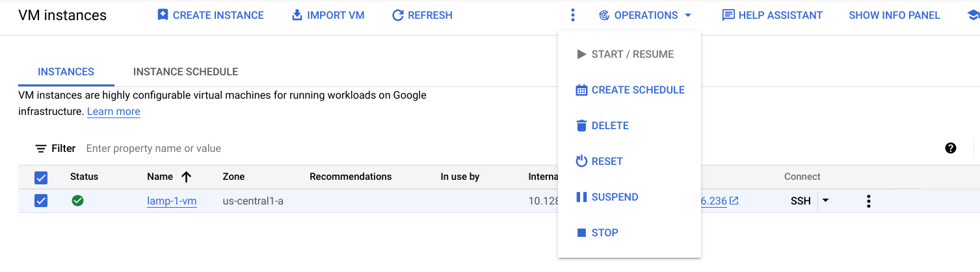Viewport: 980px width, 272px height.
Task: Click the green running status icon
Action: (77, 201)
